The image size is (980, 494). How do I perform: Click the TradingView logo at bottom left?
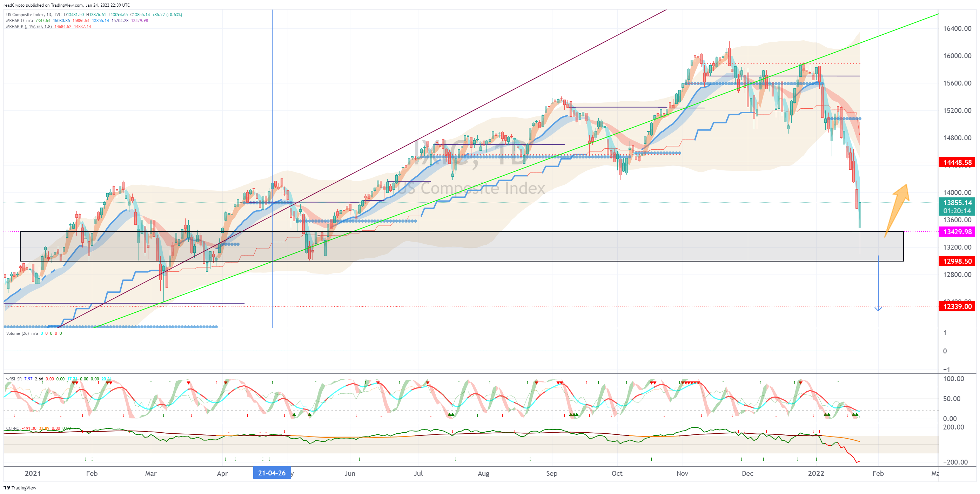tap(20, 488)
